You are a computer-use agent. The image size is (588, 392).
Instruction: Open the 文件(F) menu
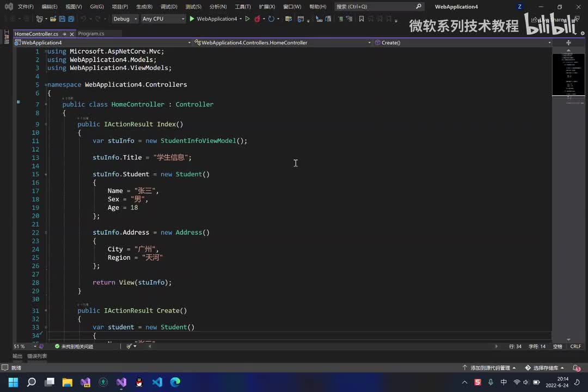point(26,7)
